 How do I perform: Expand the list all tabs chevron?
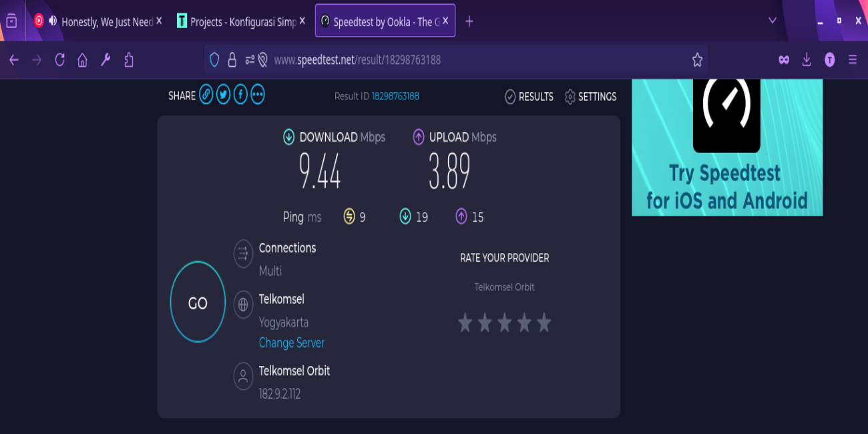pyautogui.click(x=773, y=21)
